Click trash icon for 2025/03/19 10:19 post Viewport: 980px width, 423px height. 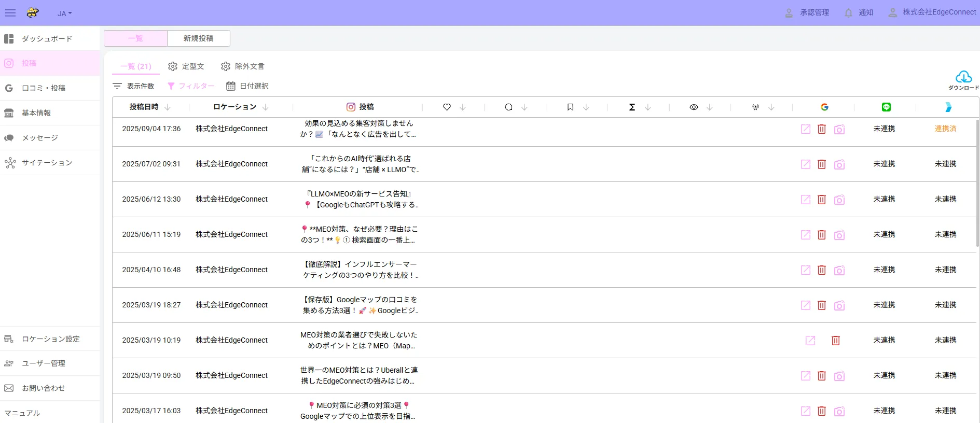click(x=835, y=341)
